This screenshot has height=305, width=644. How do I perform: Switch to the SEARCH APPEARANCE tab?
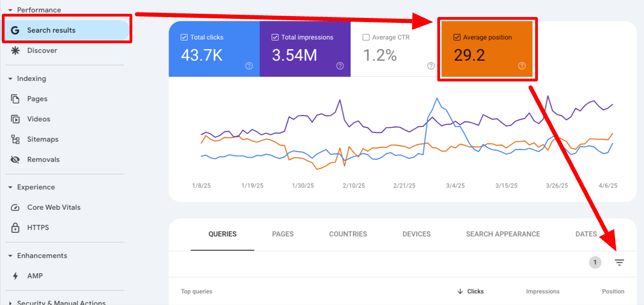pos(503,234)
